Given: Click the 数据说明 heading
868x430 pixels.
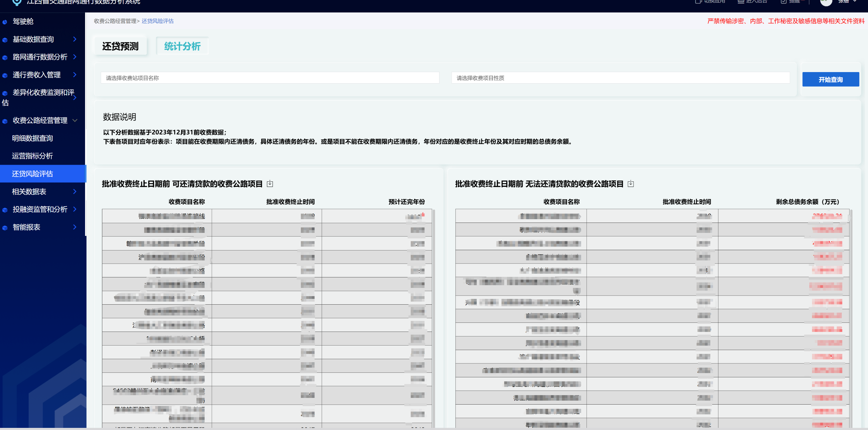Looking at the screenshot, I should click(119, 117).
